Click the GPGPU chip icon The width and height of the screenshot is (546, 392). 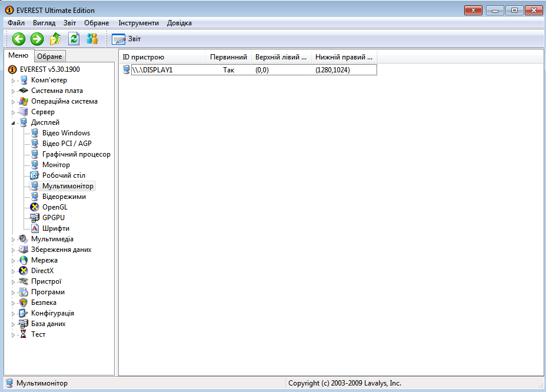(x=35, y=218)
